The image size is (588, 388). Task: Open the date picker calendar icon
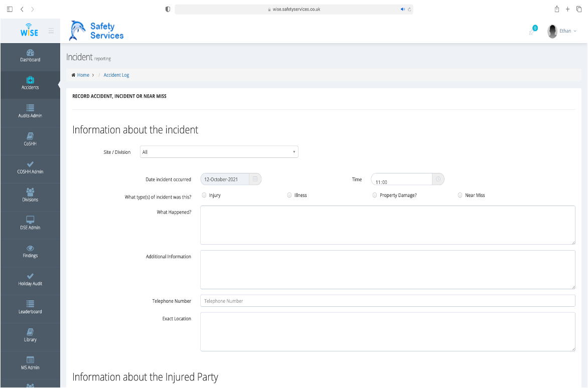tap(255, 179)
